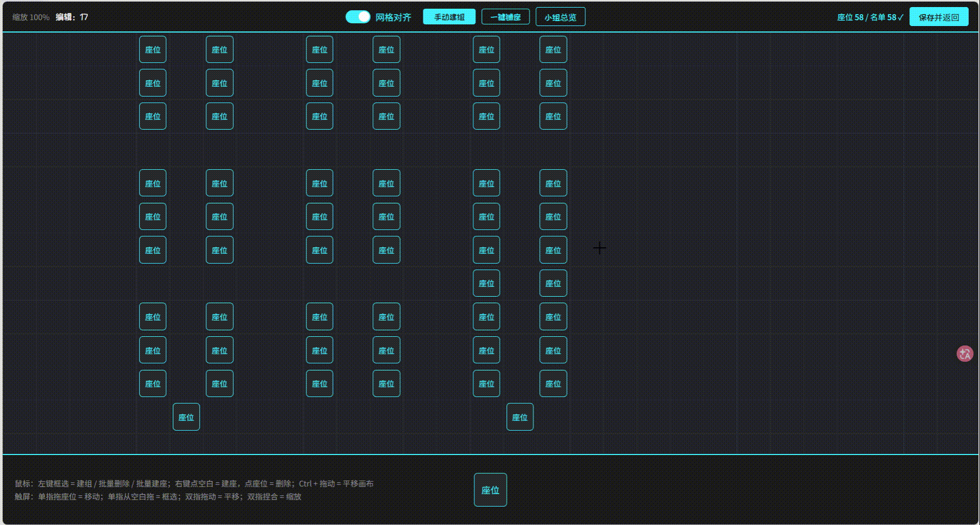
Task: Click the 一键铺座 button
Action: [x=505, y=17]
